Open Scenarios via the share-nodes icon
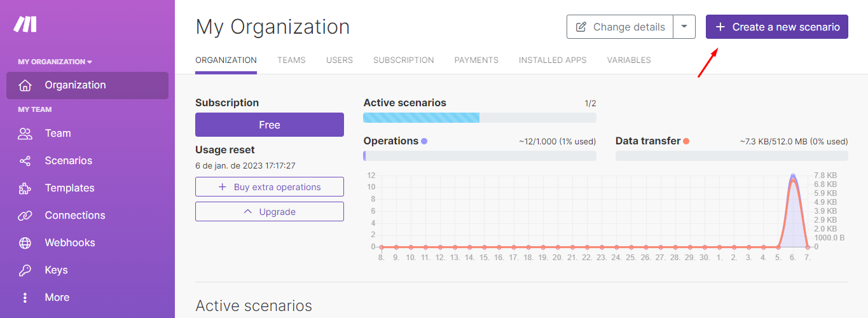Viewport: 868px width, 318px height. click(25, 161)
